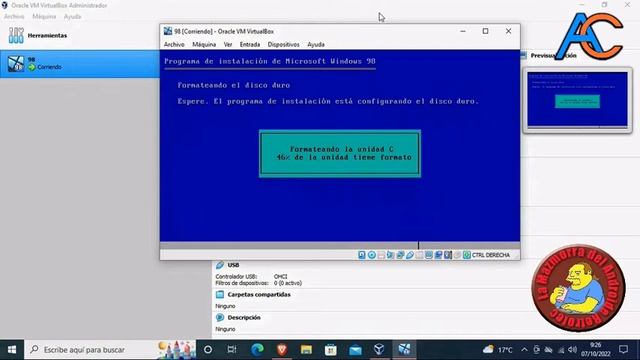
Task: Open Archivo menu in the 98 VM window
Action: click(x=174, y=44)
